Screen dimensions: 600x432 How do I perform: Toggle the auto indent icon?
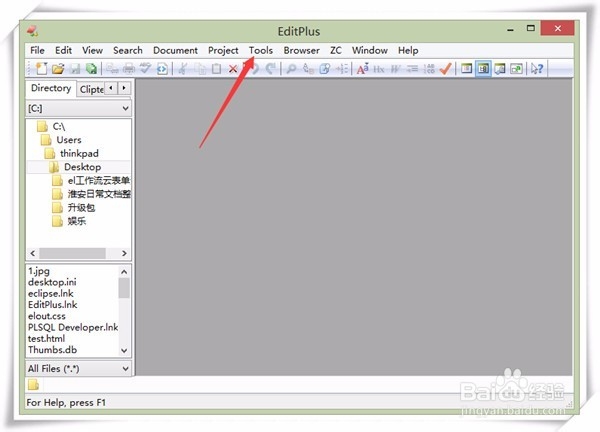pos(412,69)
